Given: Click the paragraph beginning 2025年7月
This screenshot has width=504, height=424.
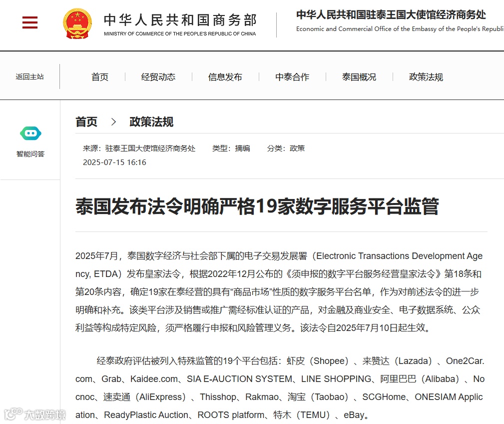Looking at the screenshot, I should [279, 292].
